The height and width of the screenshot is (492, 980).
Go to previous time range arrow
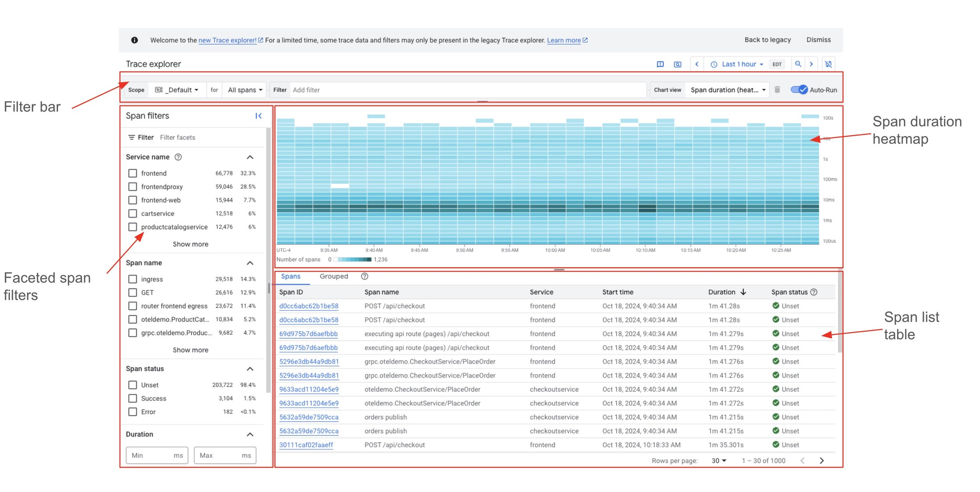(x=697, y=64)
